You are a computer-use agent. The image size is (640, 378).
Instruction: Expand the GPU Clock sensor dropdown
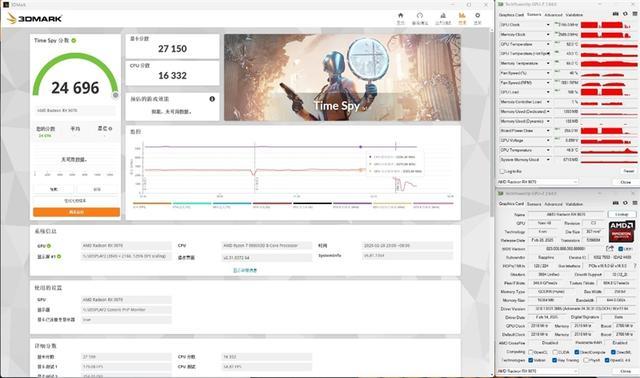tap(548, 25)
